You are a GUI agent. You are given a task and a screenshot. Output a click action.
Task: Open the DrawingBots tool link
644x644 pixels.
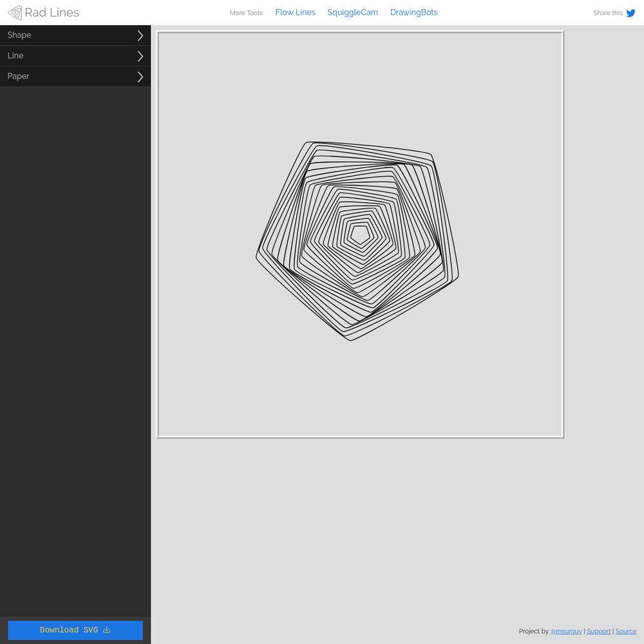[413, 12]
